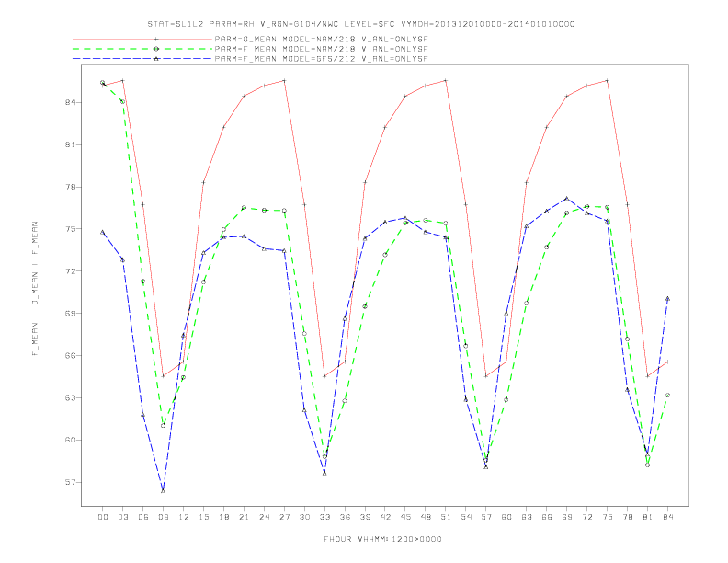Viewport: 728px width, 563px height.
Task: Click the blue triangle data point at hour 84
Action: click(667, 298)
